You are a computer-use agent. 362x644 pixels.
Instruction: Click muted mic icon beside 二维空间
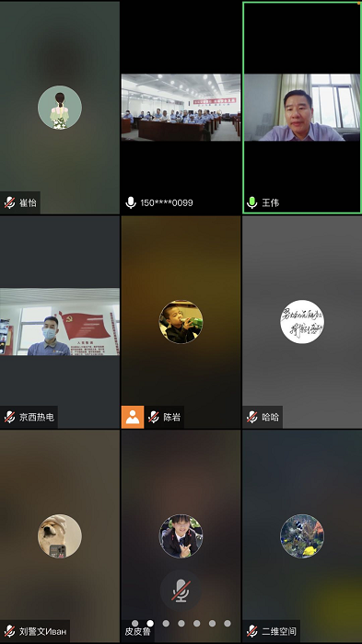[x=251, y=631]
